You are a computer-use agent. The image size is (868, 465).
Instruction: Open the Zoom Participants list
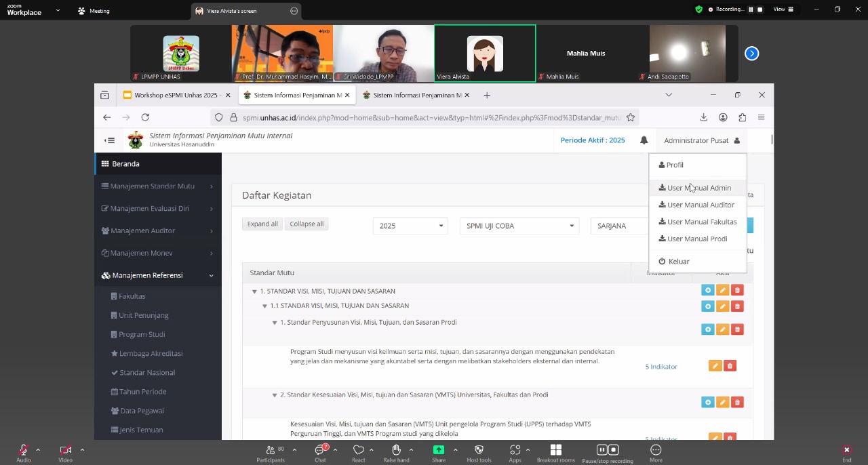click(x=271, y=451)
